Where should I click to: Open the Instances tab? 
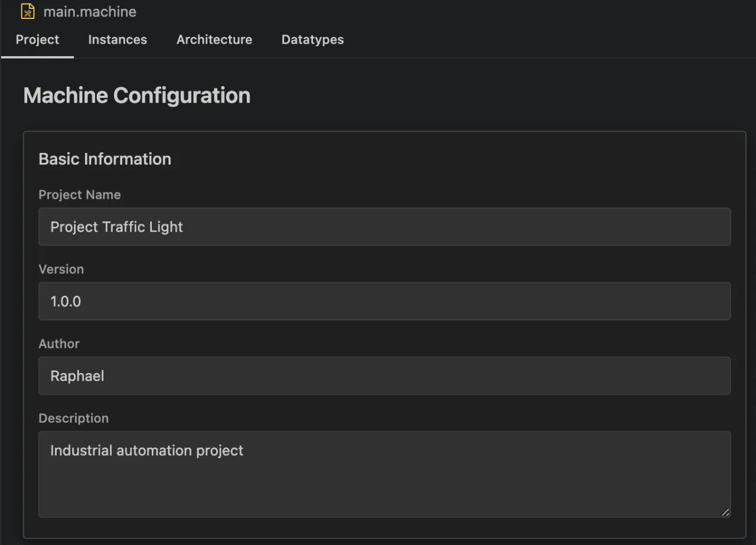[x=118, y=40]
